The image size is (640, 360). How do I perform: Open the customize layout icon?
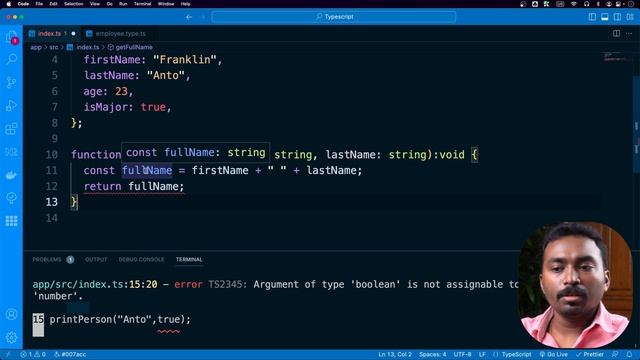coord(630,17)
